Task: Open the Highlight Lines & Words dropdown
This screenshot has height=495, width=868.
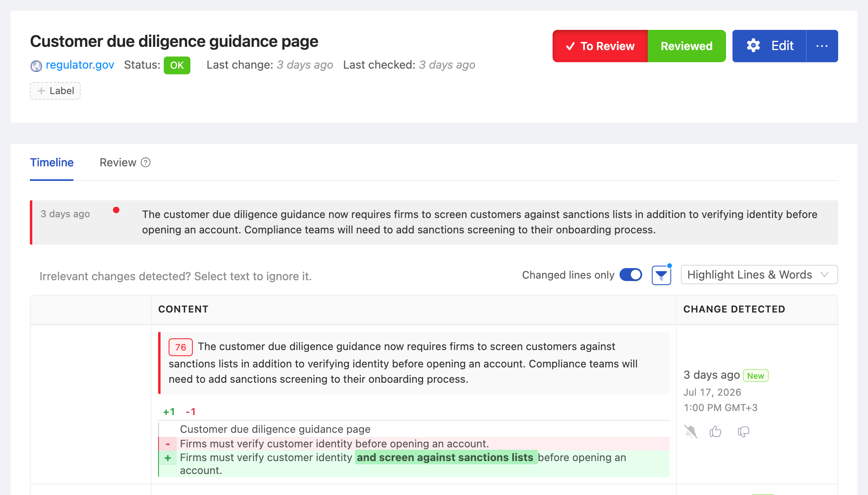Action: tap(759, 275)
